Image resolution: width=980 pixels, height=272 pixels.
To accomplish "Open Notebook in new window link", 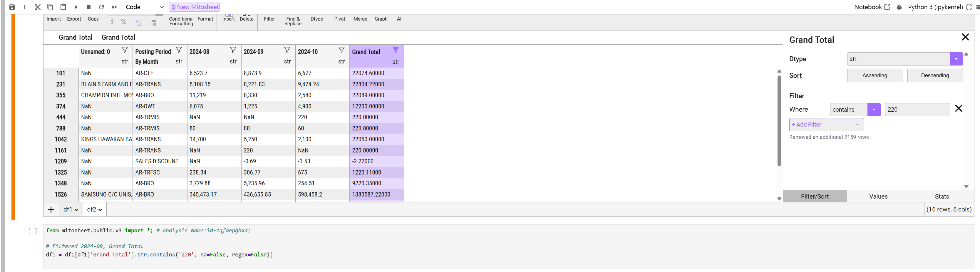I will (x=872, y=7).
